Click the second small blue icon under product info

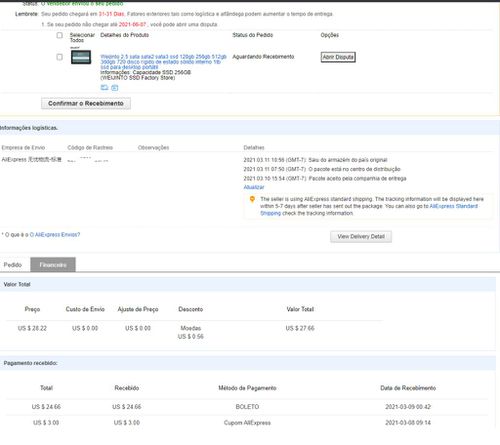(115, 88)
